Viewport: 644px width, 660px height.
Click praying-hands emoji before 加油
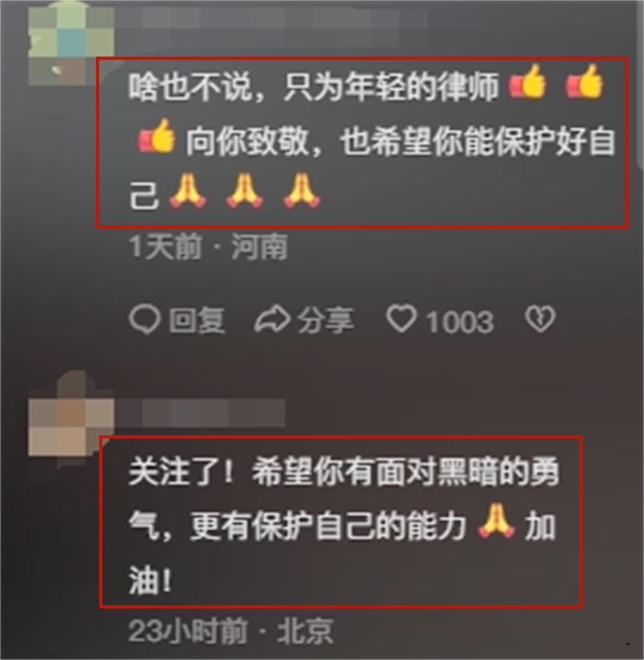pyautogui.click(x=497, y=522)
